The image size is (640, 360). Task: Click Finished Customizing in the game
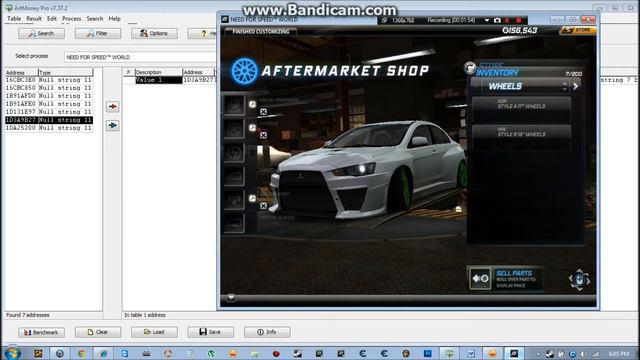(260, 31)
